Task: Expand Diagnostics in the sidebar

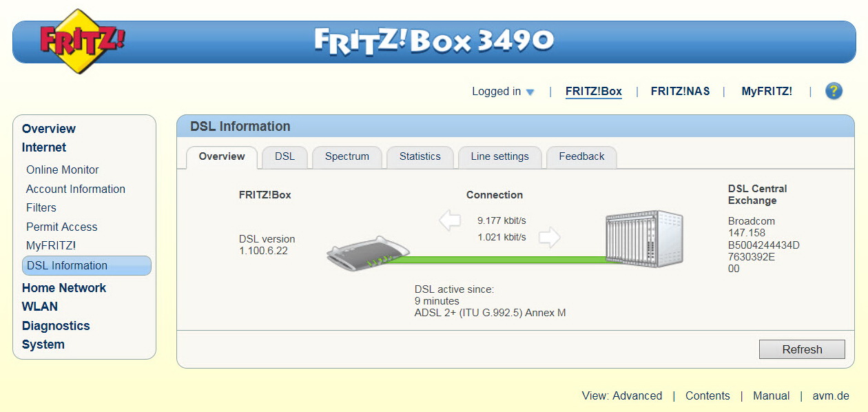Action: (x=56, y=326)
